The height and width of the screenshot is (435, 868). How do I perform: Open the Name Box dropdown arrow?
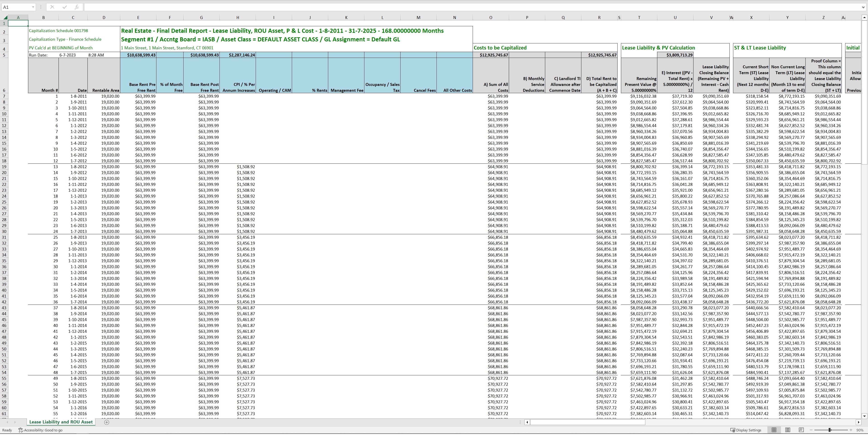coord(33,7)
